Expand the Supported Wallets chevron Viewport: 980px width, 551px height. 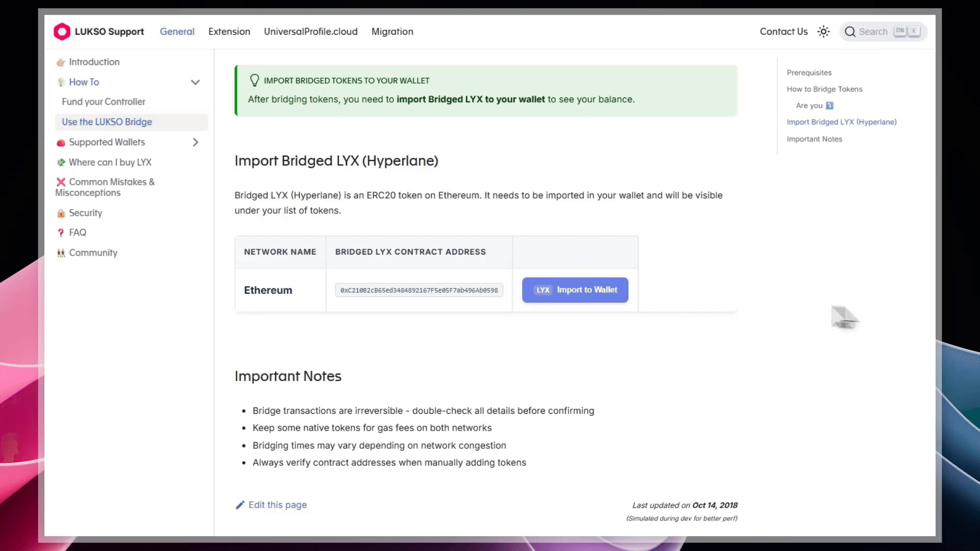pos(195,142)
